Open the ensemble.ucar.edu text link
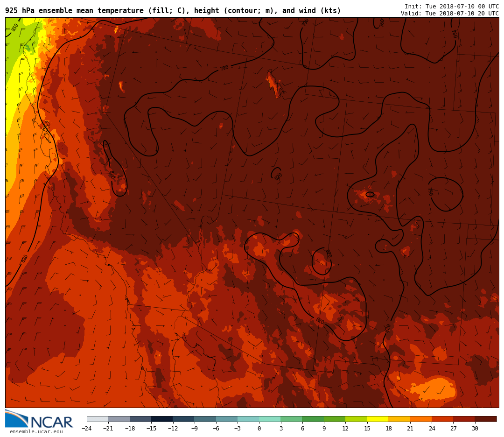This screenshot has height=437, width=504. (x=36, y=431)
